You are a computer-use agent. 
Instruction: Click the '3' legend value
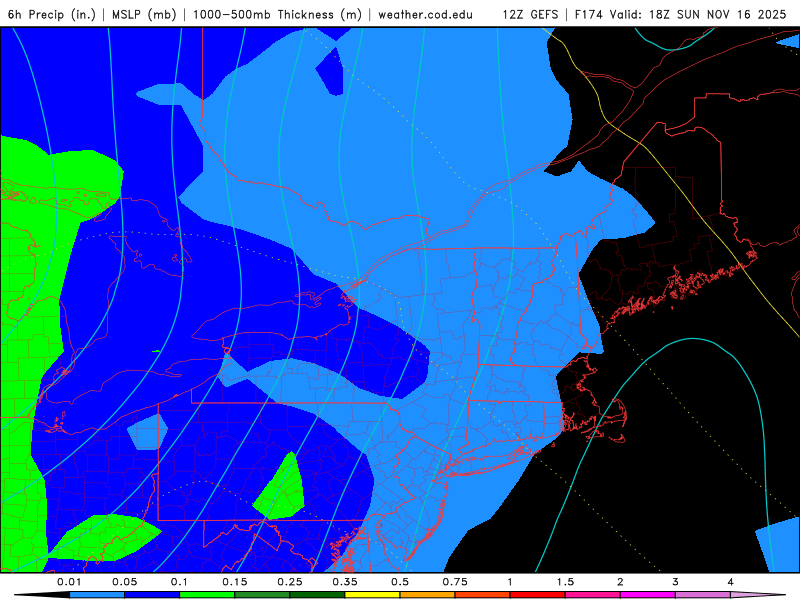tap(675, 582)
